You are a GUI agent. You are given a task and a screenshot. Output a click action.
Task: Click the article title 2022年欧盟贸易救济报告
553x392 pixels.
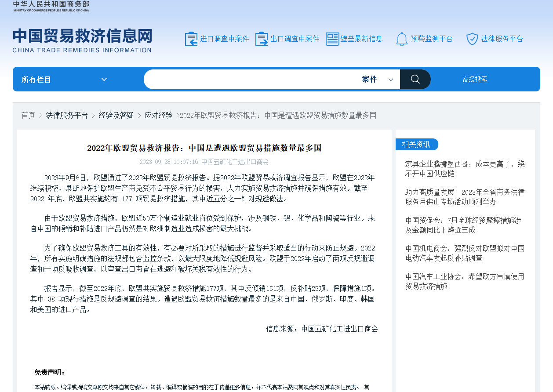(204, 148)
